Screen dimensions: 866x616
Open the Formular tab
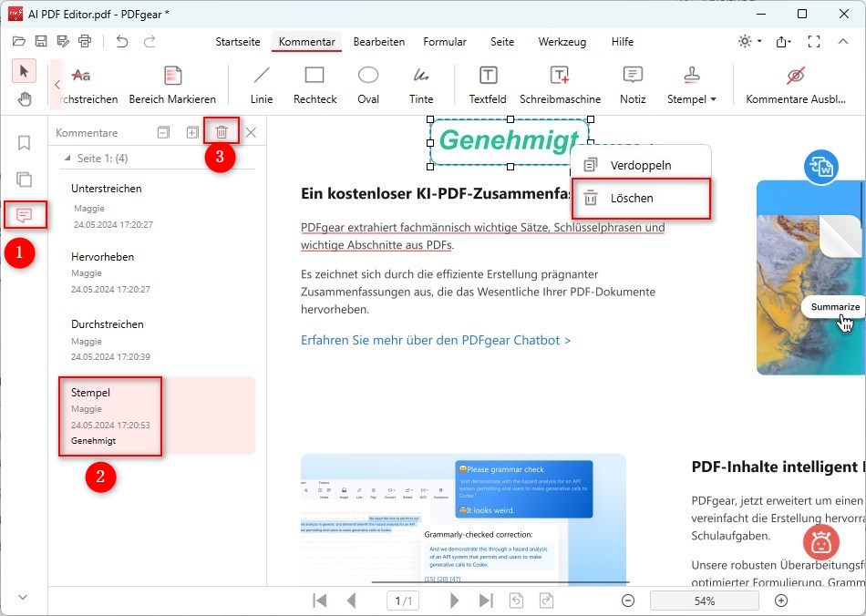pos(445,42)
